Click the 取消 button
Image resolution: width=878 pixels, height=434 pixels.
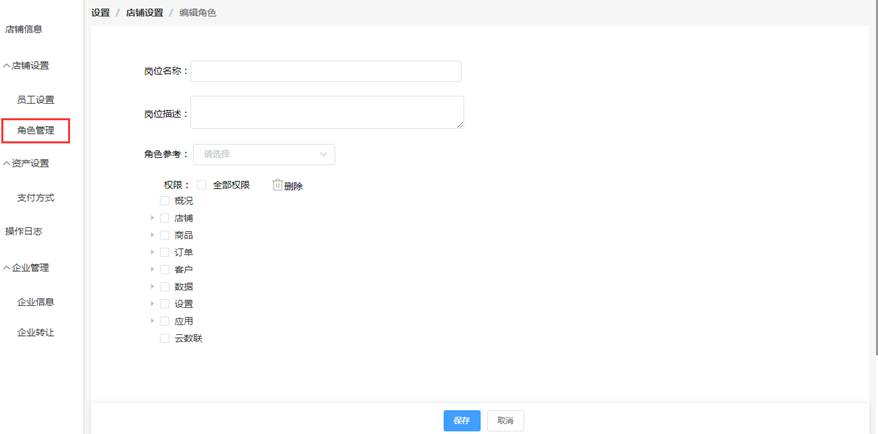click(505, 421)
